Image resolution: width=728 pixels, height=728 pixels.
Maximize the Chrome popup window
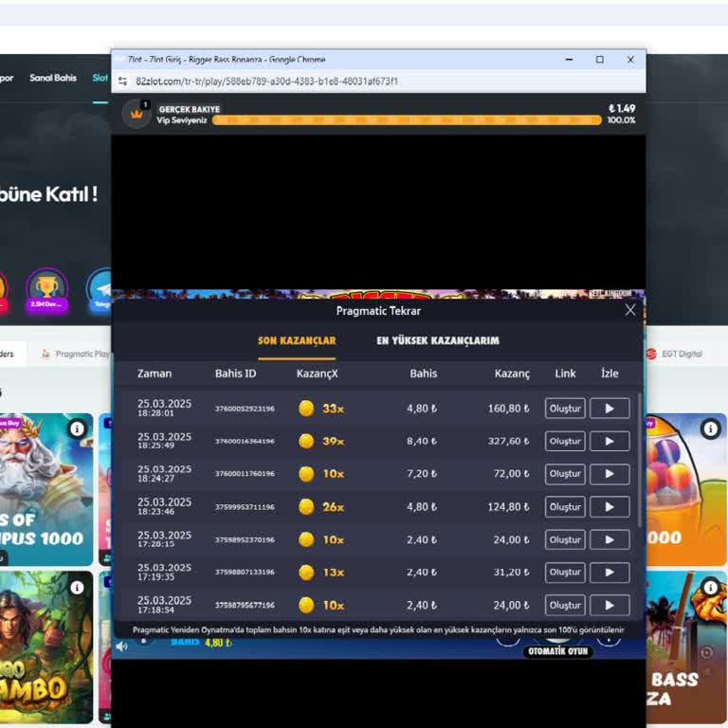(600, 60)
